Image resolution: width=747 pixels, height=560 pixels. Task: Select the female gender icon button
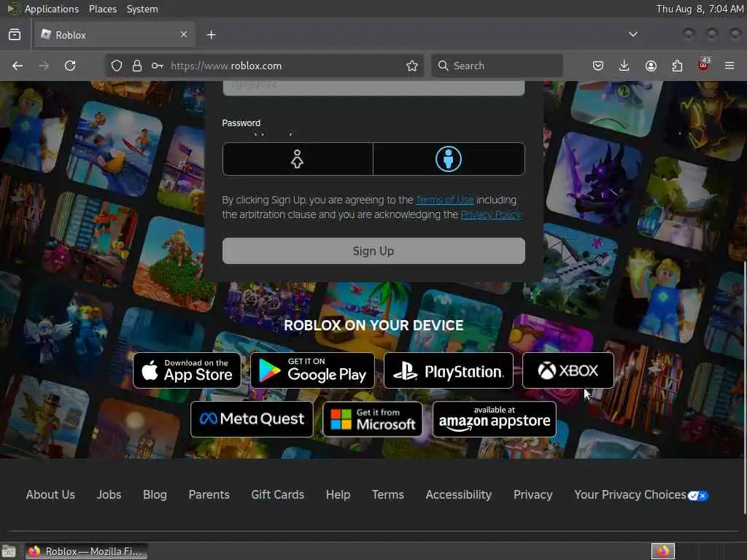298,159
